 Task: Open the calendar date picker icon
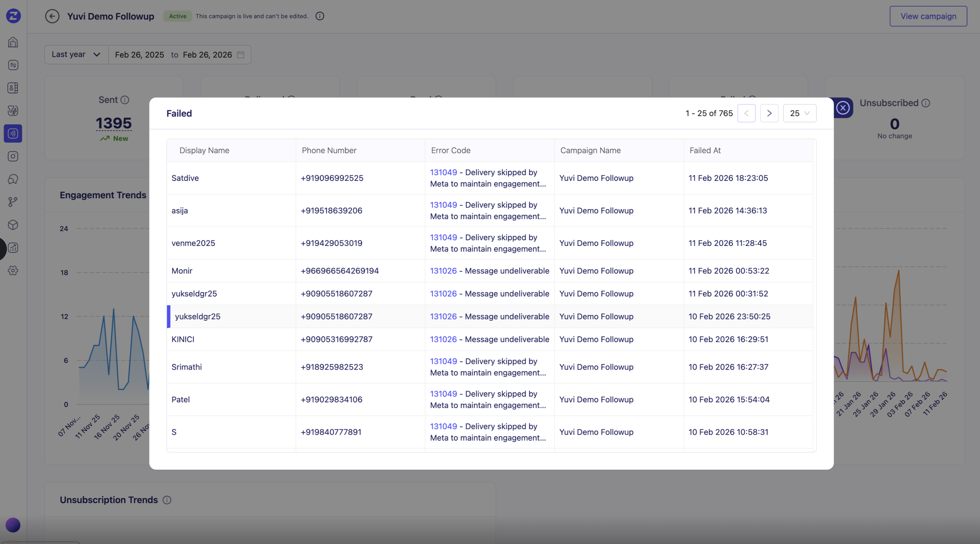pyautogui.click(x=240, y=55)
